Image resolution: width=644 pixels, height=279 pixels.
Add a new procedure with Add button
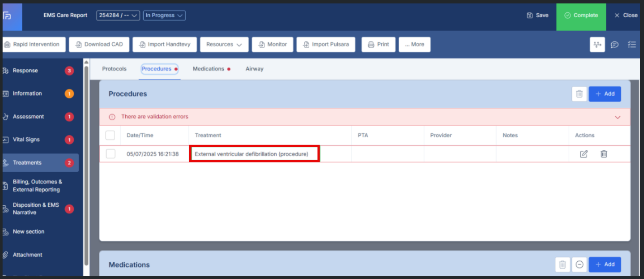point(604,94)
